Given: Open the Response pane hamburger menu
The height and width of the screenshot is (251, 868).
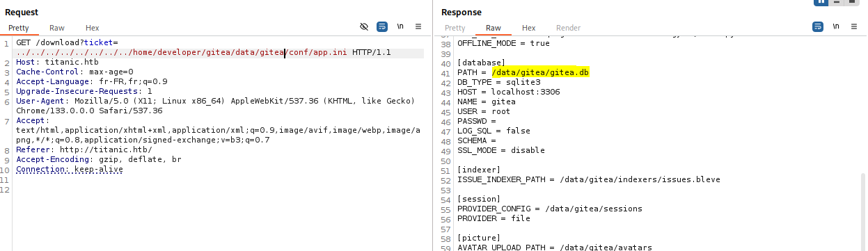Looking at the screenshot, I should pos(854,26).
